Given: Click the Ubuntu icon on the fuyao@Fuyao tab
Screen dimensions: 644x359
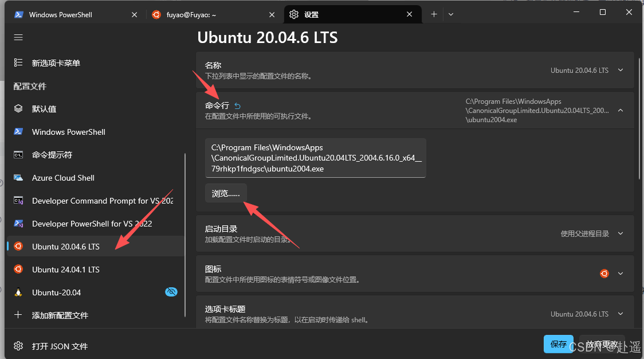Looking at the screenshot, I should [x=156, y=15].
